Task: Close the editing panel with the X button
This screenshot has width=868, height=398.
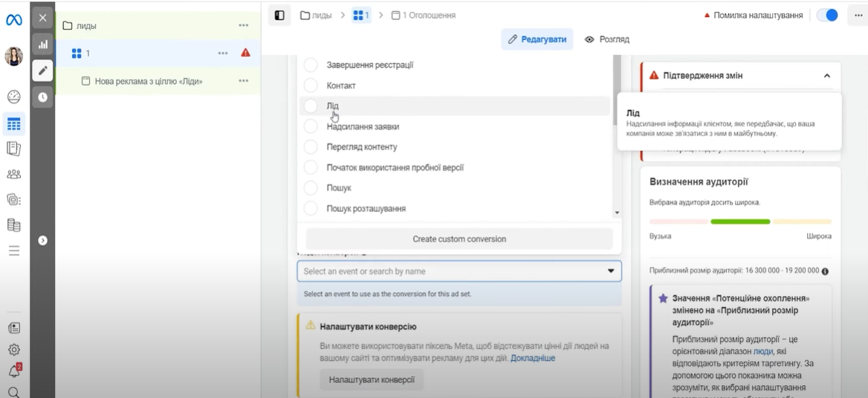Action: tap(42, 18)
